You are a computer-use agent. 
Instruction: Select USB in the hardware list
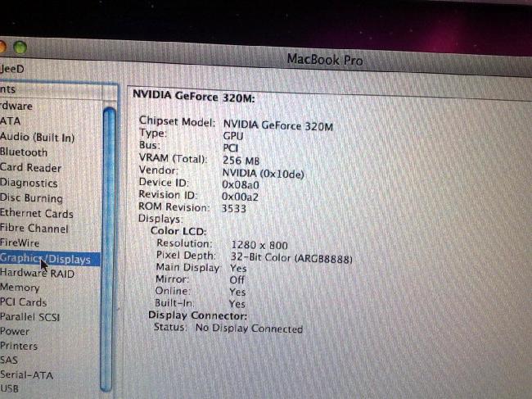[x=10, y=388]
